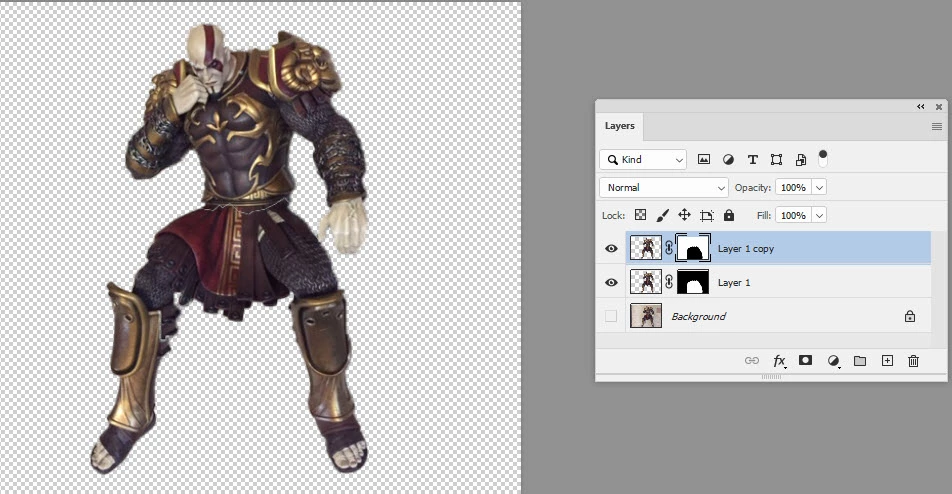Open the Layers panel options menu
The height and width of the screenshot is (494, 952).
937,126
